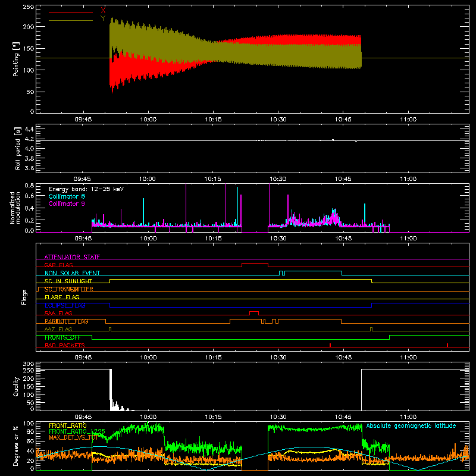Click the red X legend line
The height and width of the screenshot is (476, 476).
point(71,12)
